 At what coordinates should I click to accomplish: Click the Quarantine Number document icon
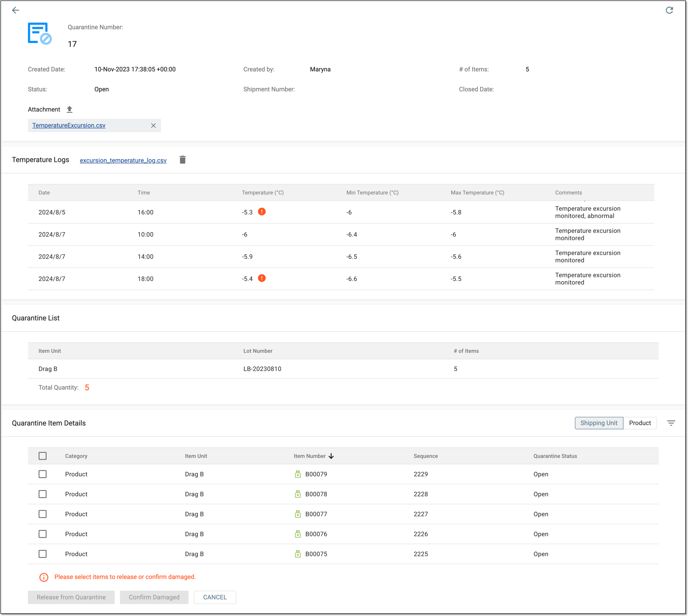(x=40, y=34)
